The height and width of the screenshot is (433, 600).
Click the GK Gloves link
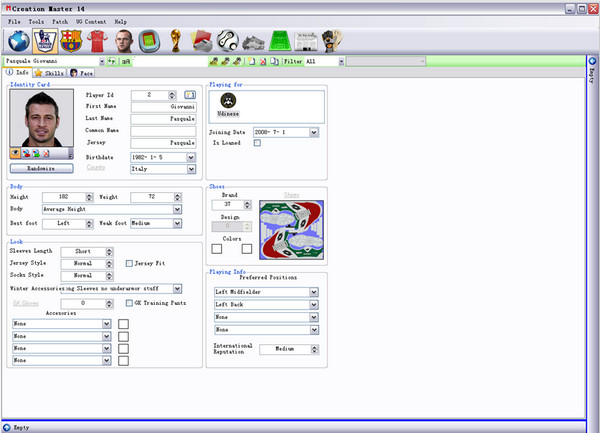click(x=26, y=303)
